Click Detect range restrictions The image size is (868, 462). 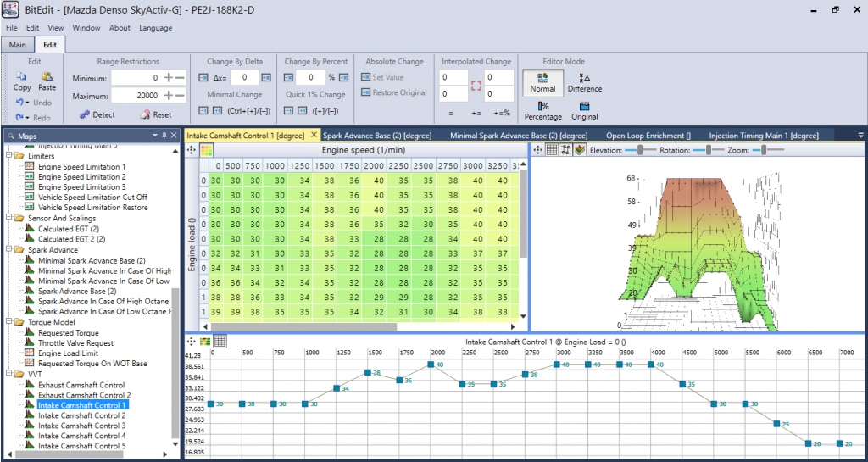point(97,114)
